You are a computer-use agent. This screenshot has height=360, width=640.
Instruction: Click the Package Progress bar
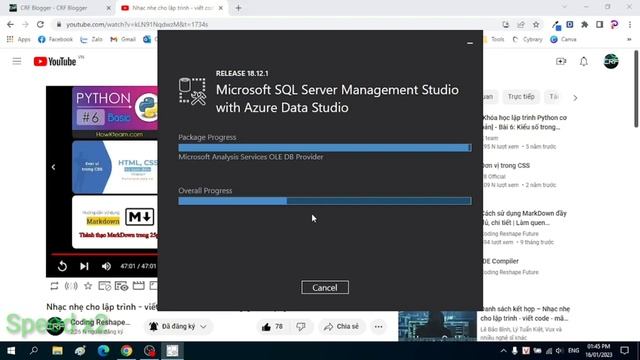click(325, 147)
